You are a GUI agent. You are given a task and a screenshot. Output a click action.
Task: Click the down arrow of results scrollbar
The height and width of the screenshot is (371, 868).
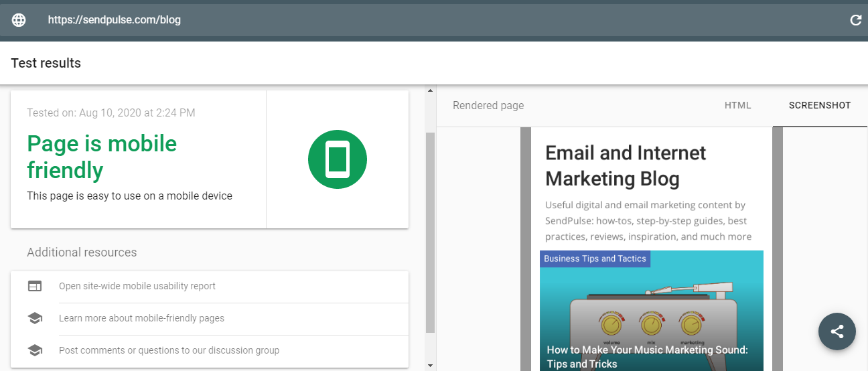430,366
